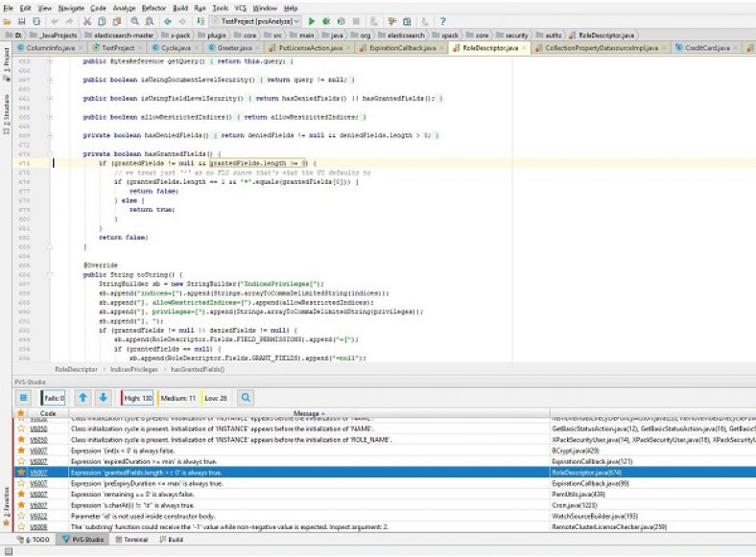The height and width of the screenshot is (557, 756).
Task: Click the green Run button in toolbar
Action: (x=313, y=20)
